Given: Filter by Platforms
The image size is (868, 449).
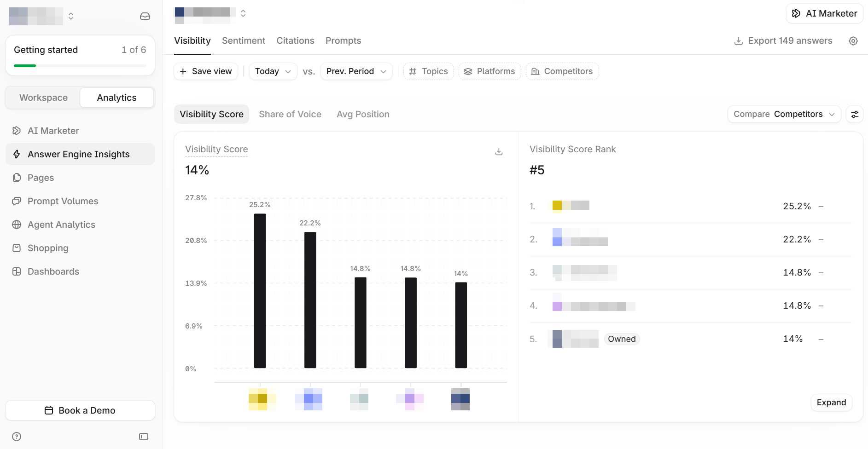Looking at the screenshot, I should (489, 71).
